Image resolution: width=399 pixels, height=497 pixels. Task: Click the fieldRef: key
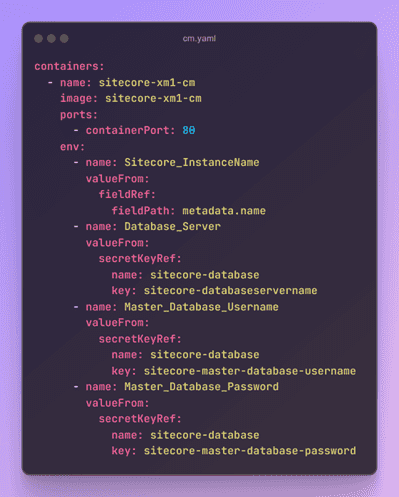pos(127,194)
